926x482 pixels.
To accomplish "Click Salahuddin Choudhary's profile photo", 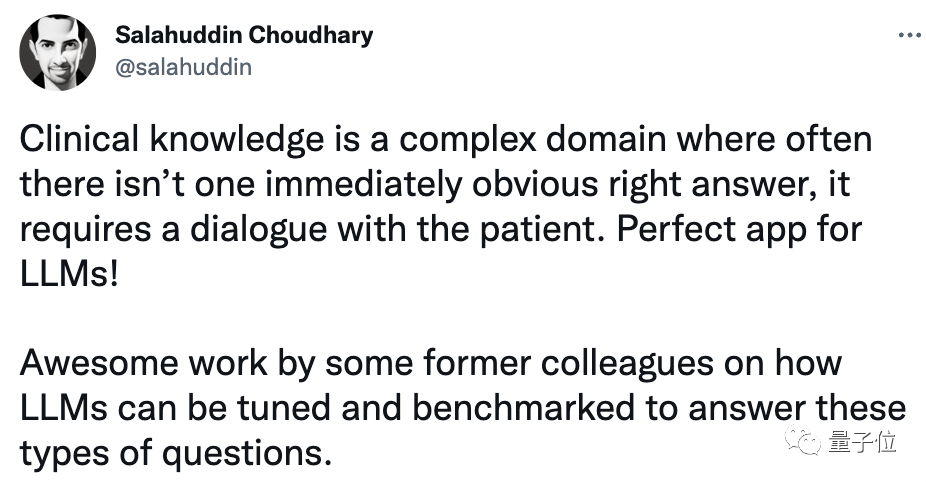I will (58, 52).
